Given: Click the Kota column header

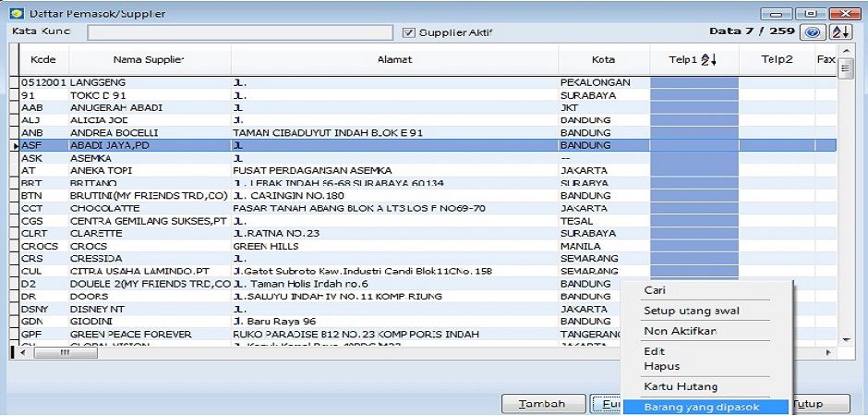Looking at the screenshot, I should tap(603, 60).
